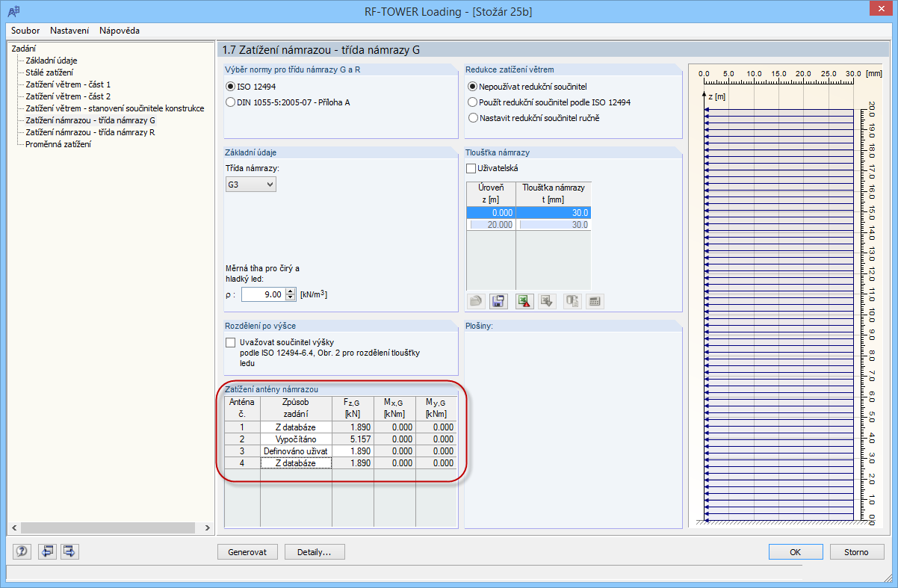898x588 pixels.
Task: Export ice thickness table to Excel
Action: pyautogui.click(x=524, y=301)
